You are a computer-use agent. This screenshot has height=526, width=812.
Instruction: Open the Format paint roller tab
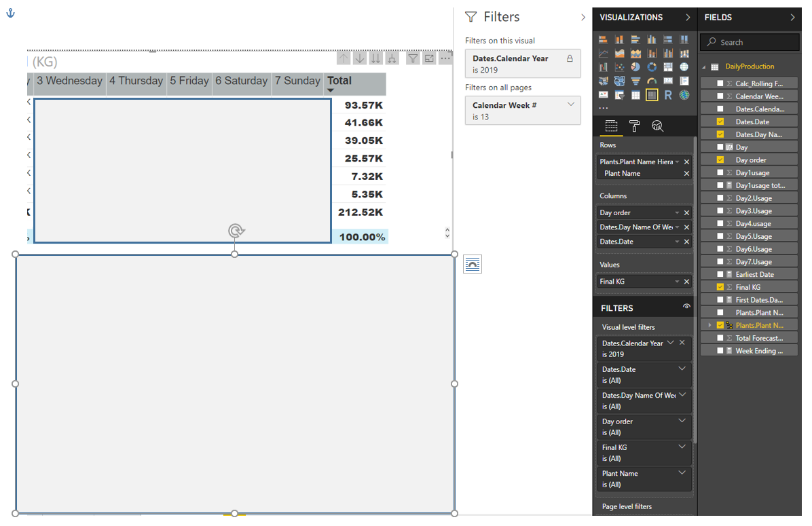click(x=634, y=126)
